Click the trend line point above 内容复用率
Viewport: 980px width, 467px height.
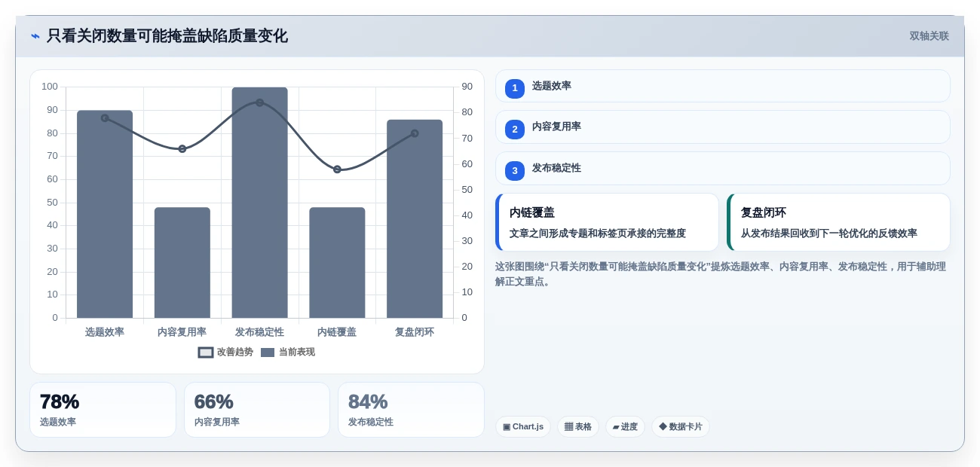coord(182,148)
